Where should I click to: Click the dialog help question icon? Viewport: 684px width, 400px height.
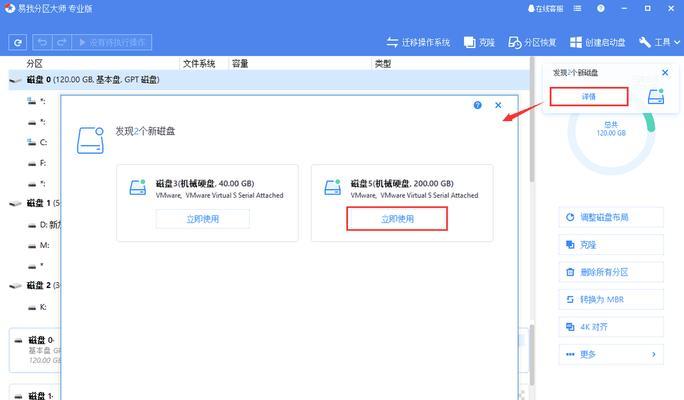(x=478, y=105)
